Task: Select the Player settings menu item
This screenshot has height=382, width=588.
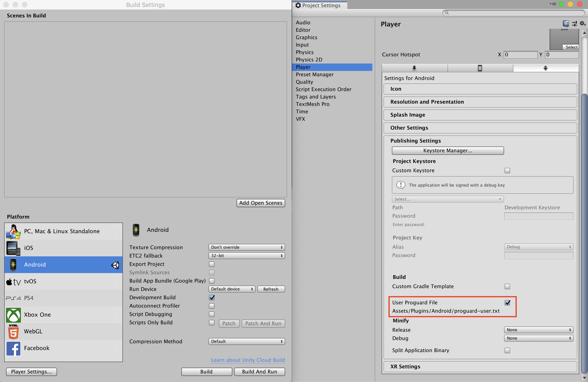Action: coord(332,67)
